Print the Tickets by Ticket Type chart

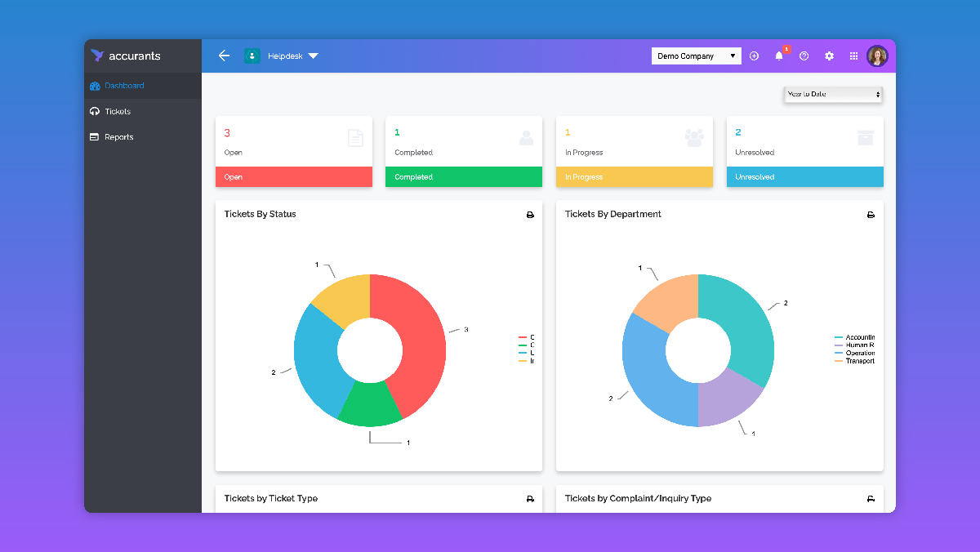[530, 499]
